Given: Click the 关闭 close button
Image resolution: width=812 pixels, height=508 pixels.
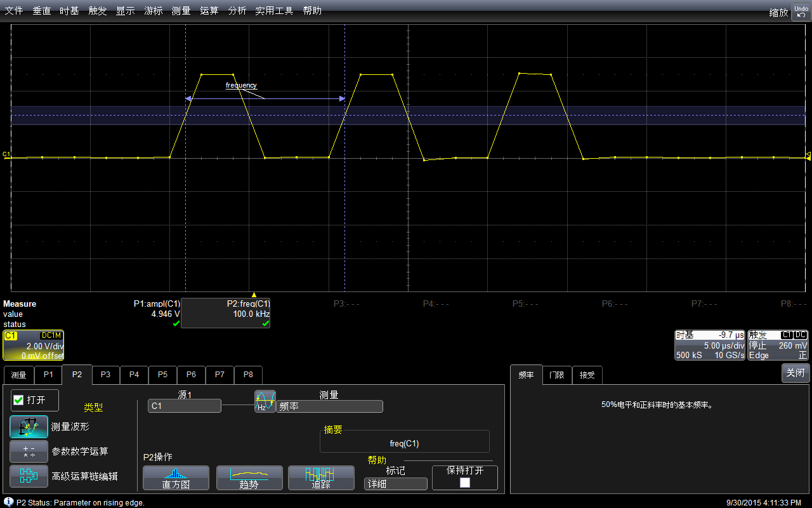Looking at the screenshot, I should (796, 373).
